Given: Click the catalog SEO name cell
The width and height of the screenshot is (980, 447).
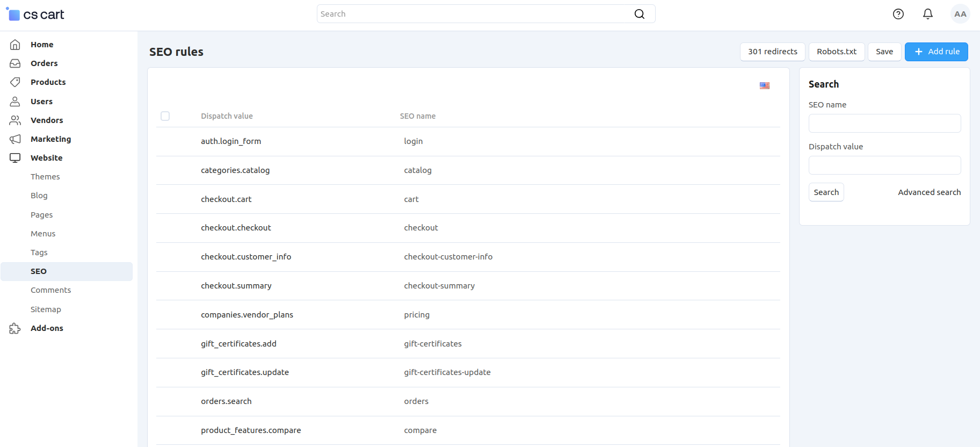Looking at the screenshot, I should [x=418, y=170].
